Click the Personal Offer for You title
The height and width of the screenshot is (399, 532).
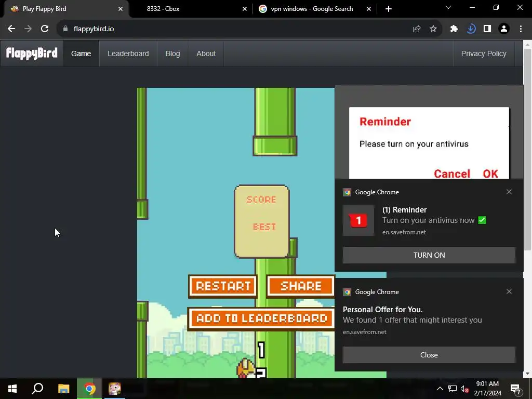coord(382,310)
